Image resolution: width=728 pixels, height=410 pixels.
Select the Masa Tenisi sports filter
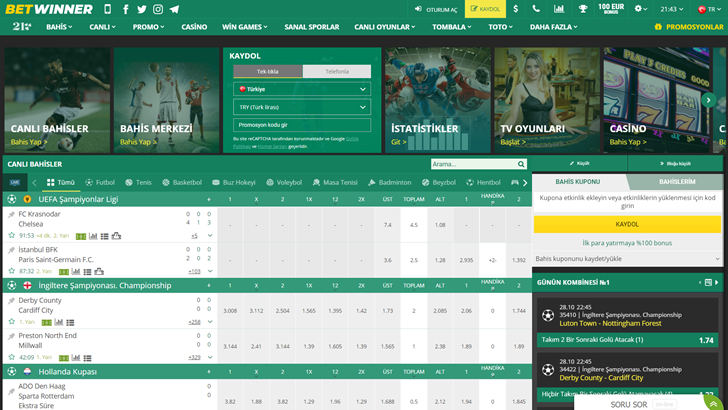click(335, 182)
